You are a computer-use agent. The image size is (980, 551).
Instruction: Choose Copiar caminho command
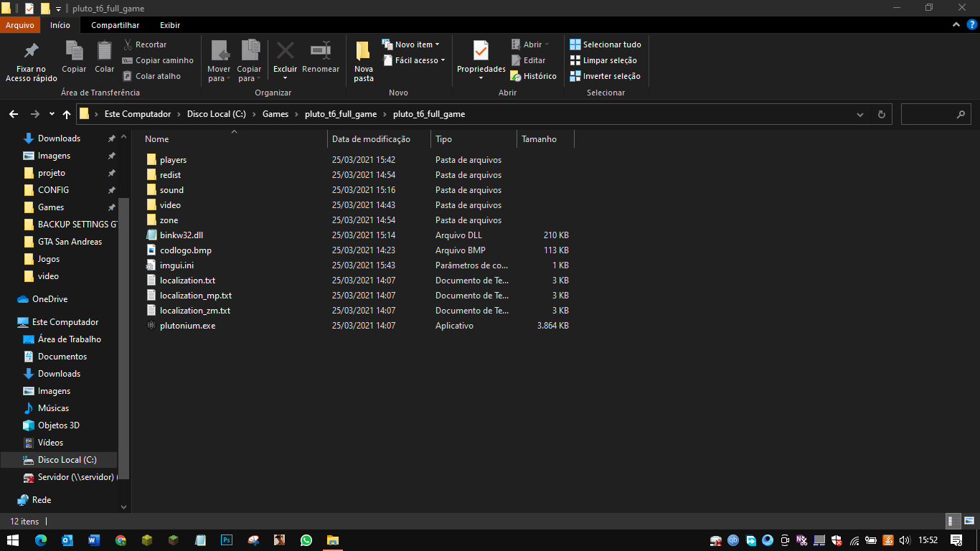pyautogui.click(x=158, y=60)
